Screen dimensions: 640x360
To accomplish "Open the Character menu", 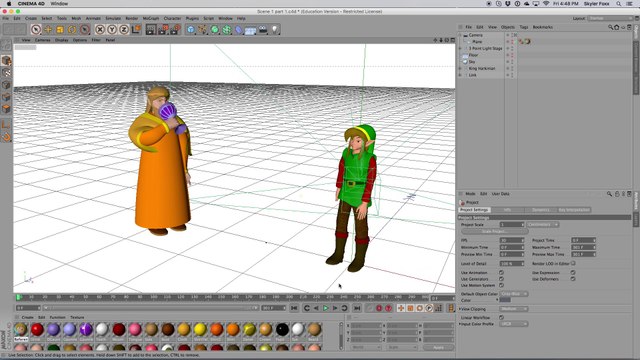I will tap(172, 18).
